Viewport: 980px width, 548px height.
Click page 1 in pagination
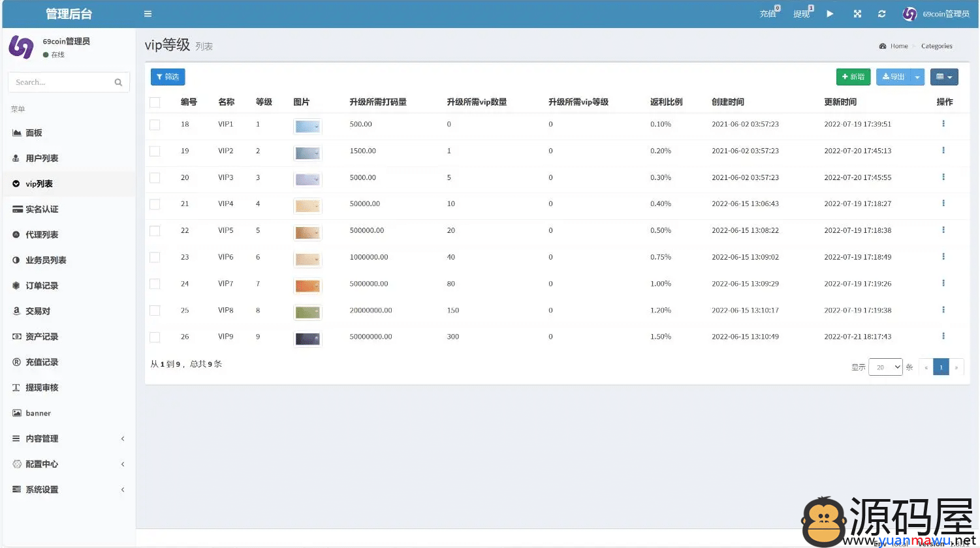941,367
